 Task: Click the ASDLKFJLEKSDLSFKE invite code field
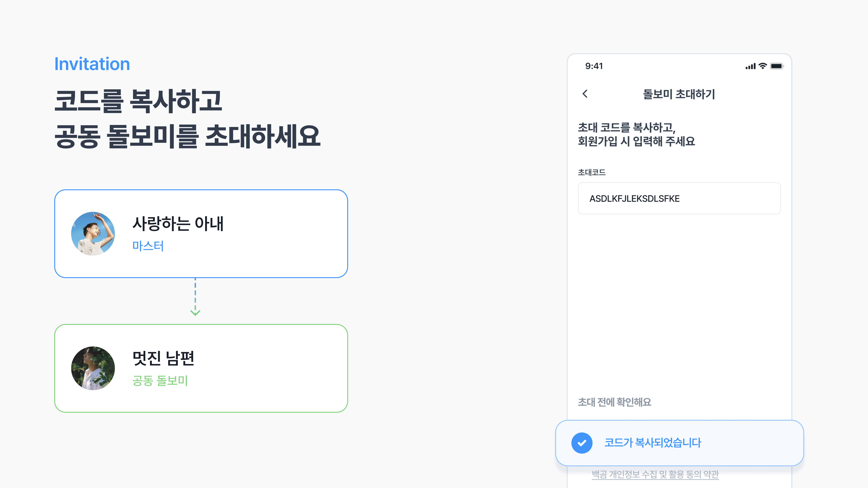click(679, 199)
